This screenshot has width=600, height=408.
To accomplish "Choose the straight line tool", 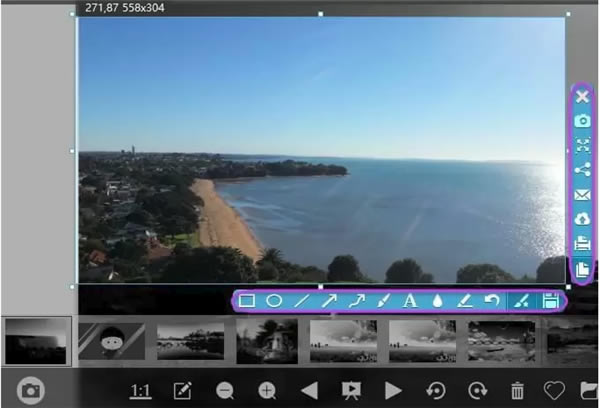I will coord(302,301).
